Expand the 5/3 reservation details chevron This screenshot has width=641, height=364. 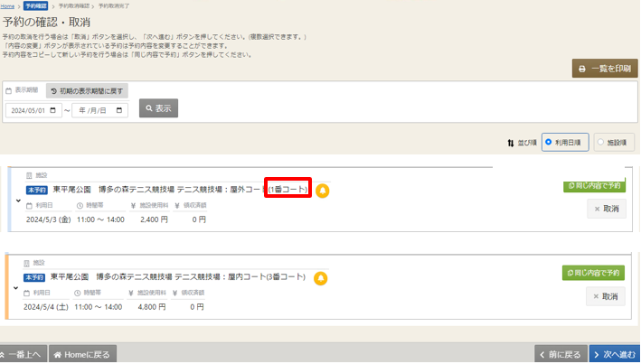[x=18, y=201]
